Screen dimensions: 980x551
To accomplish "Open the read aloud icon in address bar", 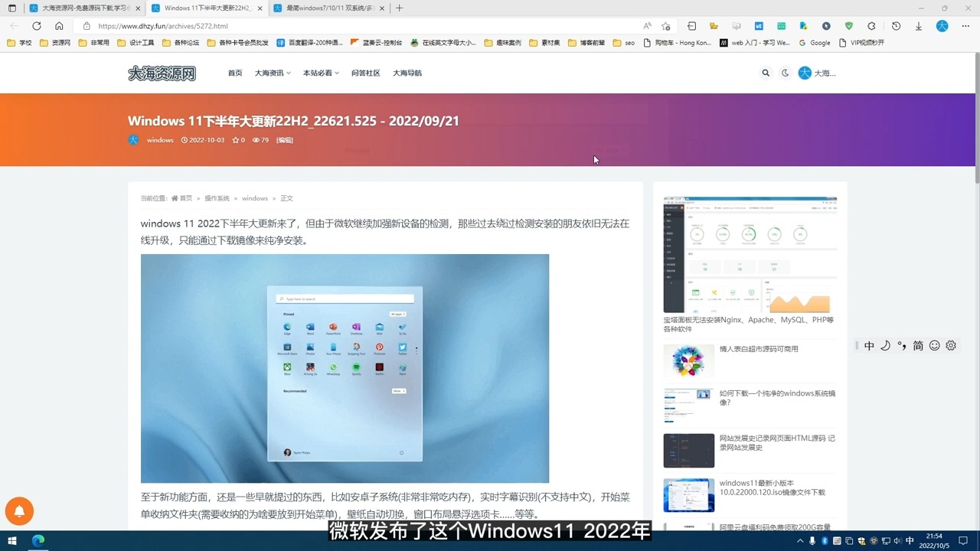I will [x=647, y=26].
